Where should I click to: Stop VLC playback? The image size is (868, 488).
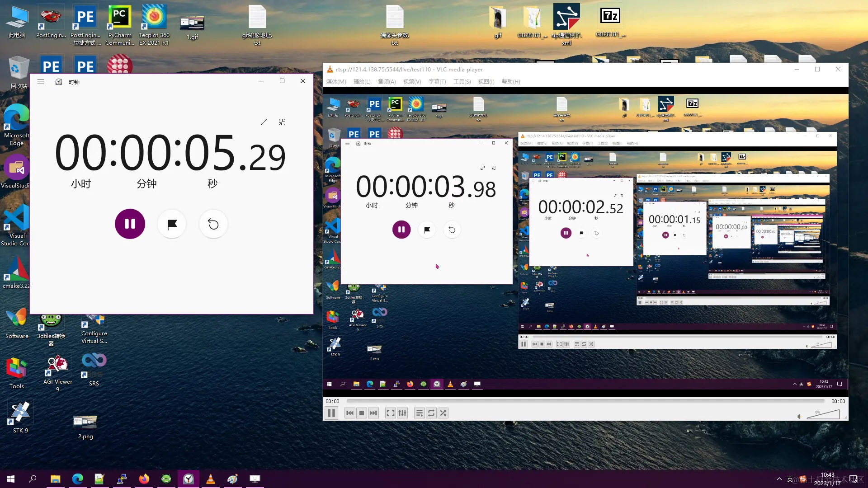(362, 413)
